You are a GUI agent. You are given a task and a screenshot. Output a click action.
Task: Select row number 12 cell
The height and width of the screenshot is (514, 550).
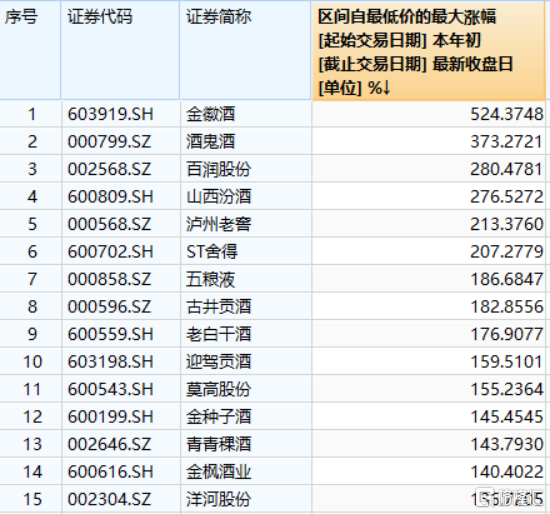pyautogui.click(x=31, y=417)
